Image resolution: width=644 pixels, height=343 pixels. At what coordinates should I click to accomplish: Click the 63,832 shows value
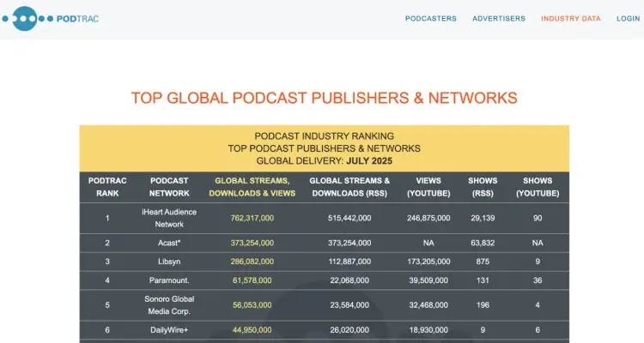[x=483, y=243]
